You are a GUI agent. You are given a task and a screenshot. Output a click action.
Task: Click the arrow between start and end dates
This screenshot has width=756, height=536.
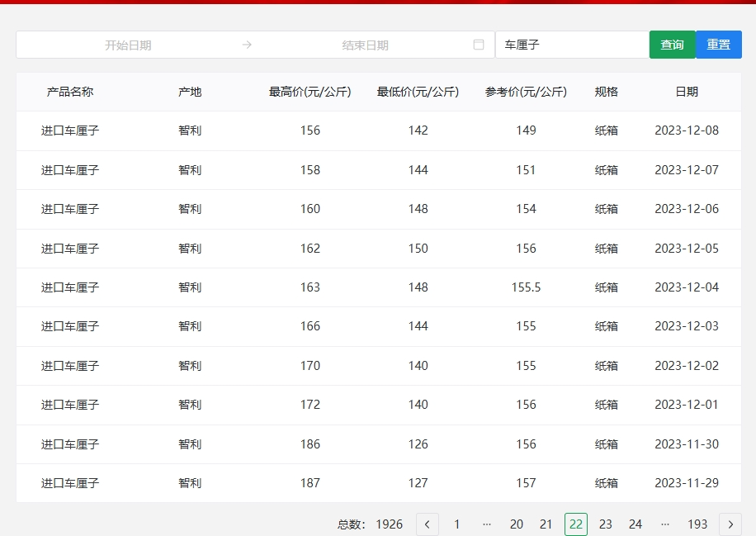tap(247, 45)
